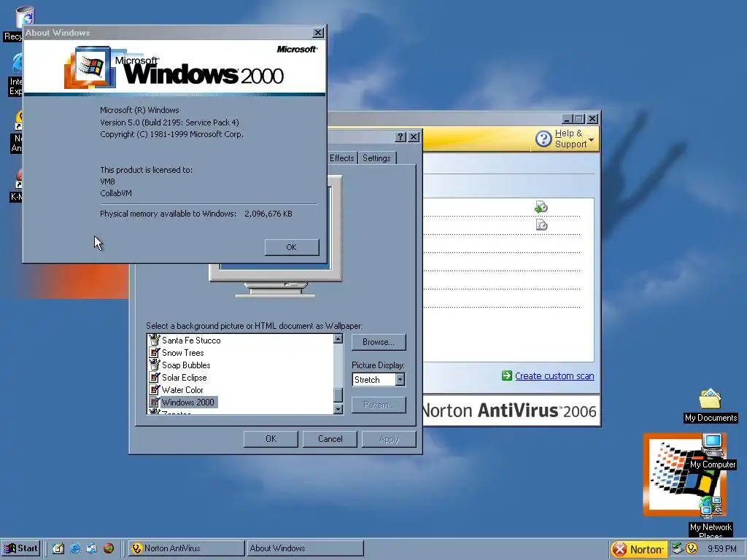
Task: Switch to the Effects tab
Action: [342, 158]
